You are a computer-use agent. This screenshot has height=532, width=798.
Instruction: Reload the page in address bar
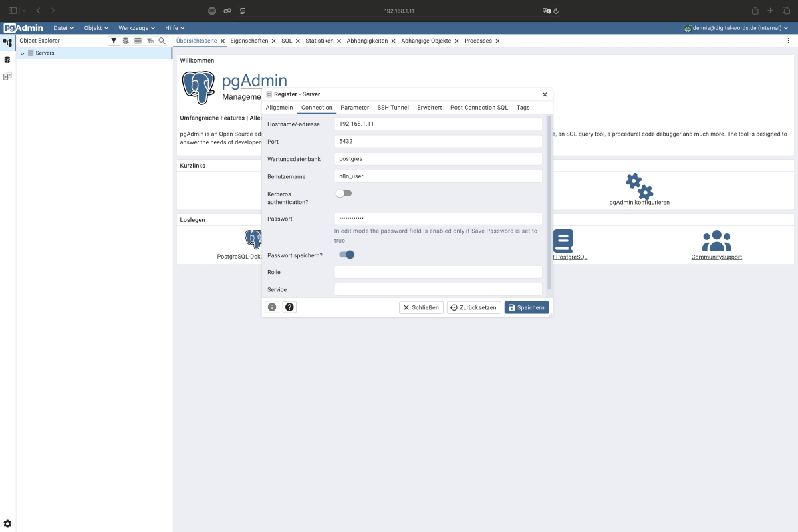tap(555, 11)
